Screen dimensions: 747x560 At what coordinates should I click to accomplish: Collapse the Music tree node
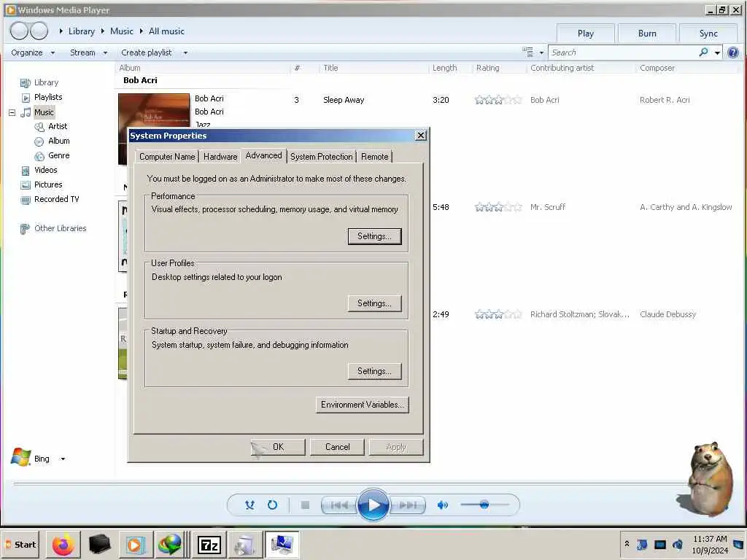click(12, 113)
